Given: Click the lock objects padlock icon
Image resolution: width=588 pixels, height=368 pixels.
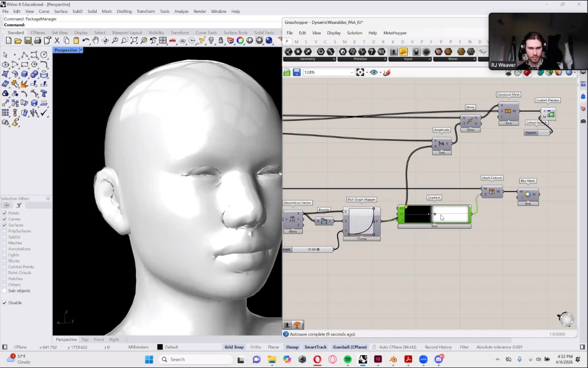Looking at the screenshot, I should pyautogui.click(x=221, y=41).
